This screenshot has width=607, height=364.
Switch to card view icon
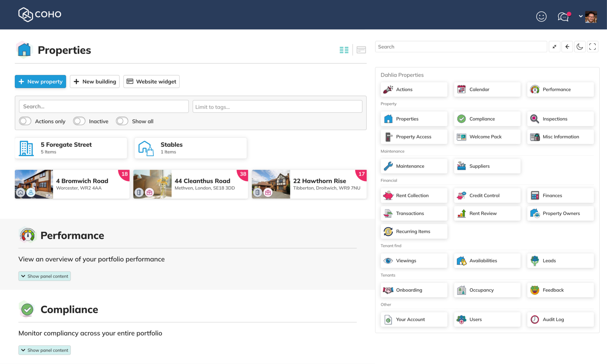[361, 50]
